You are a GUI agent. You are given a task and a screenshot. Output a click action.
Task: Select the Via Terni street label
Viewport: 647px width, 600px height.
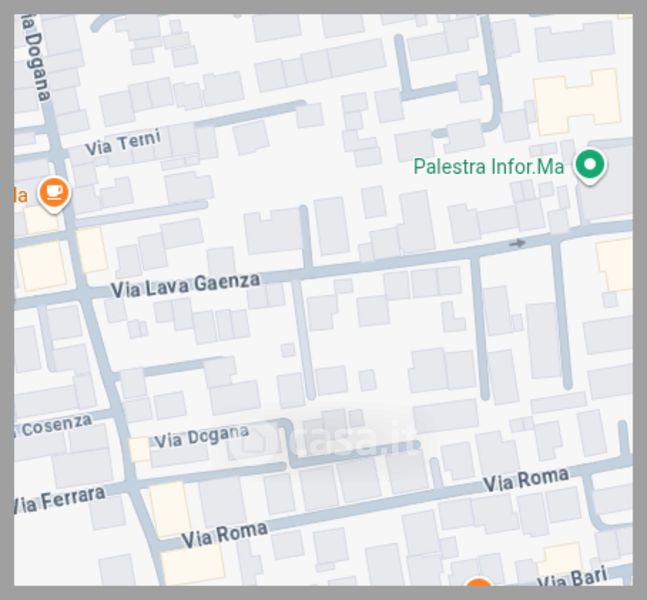(123, 143)
